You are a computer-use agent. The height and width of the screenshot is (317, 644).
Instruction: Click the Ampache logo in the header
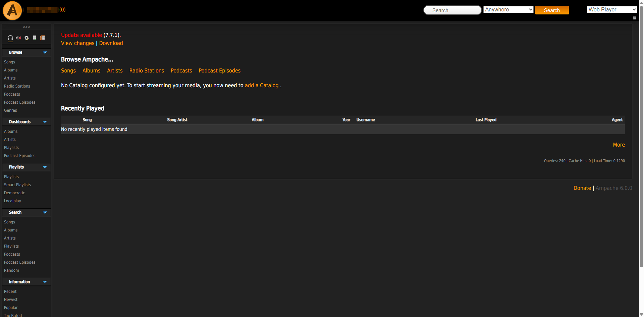(x=12, y=10)
